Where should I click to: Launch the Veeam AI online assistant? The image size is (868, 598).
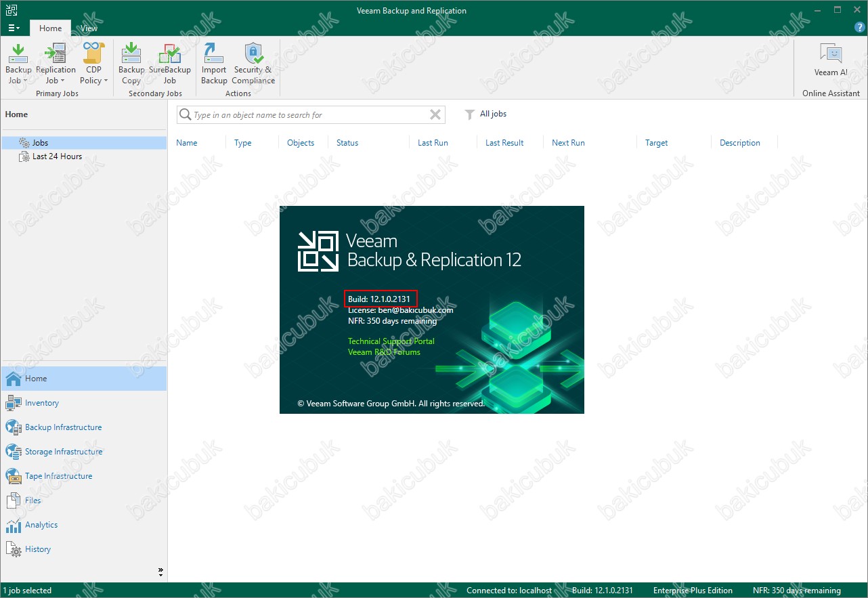point(831,60)
